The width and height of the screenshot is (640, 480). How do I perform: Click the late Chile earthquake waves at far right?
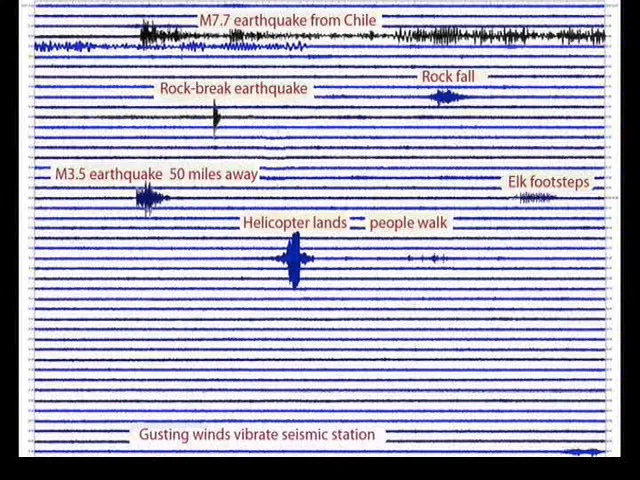click(x=580, y=37)
